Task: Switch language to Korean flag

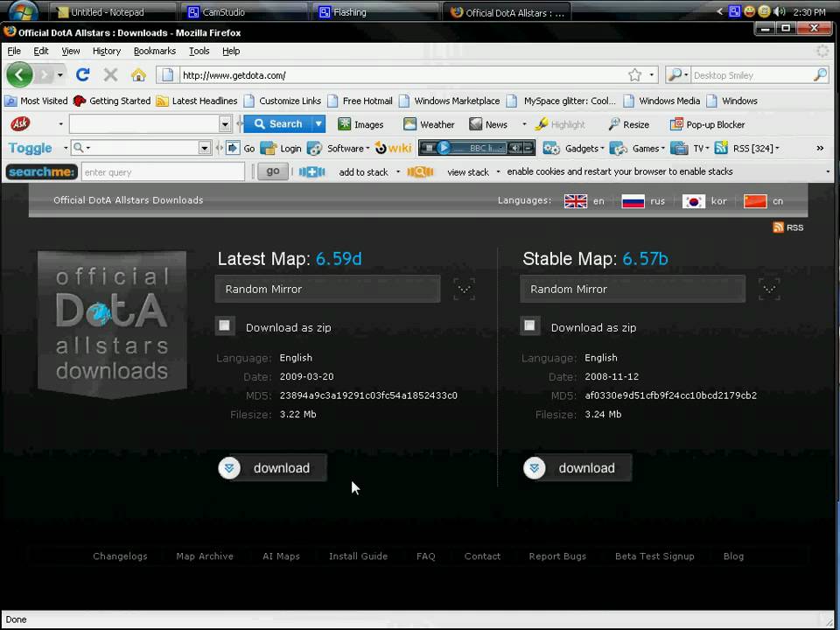Action: coord(693,201)
